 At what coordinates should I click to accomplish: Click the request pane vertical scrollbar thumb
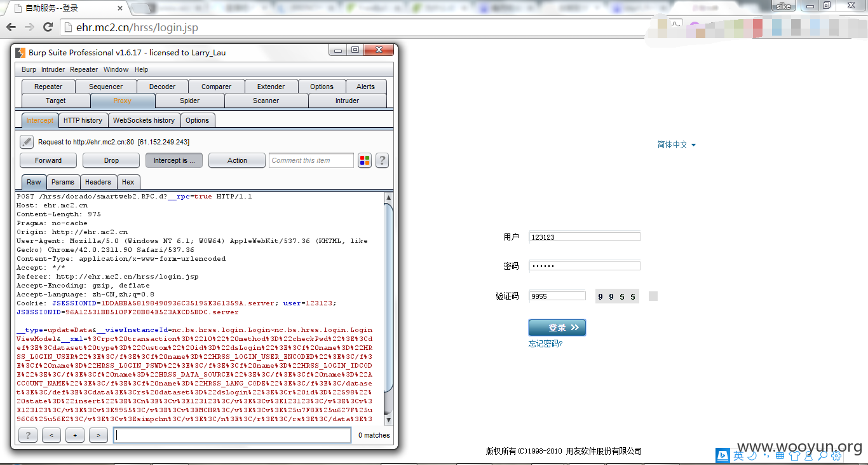point(388,299)
